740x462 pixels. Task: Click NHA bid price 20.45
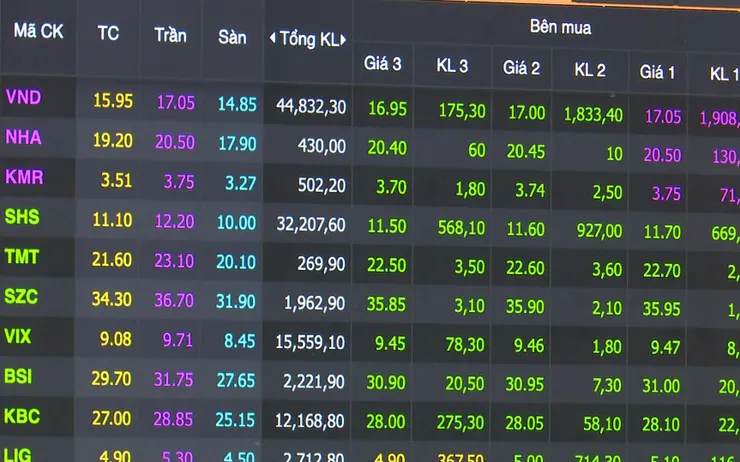(526, 151)
